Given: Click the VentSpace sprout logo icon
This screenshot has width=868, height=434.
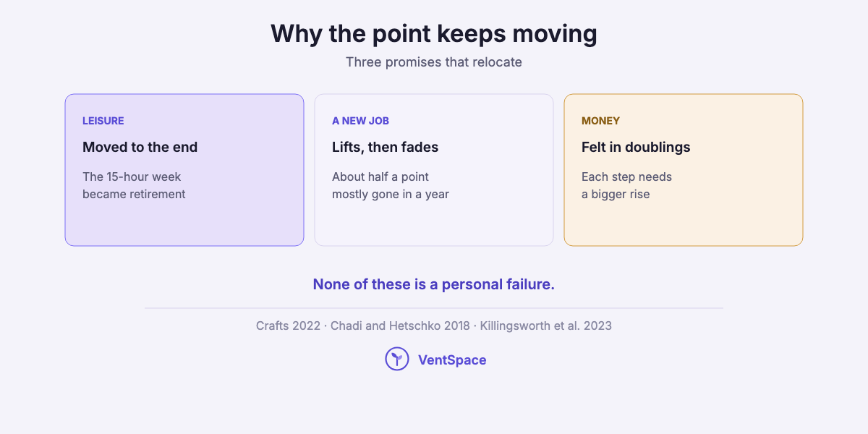Looking at the screenshot, I should 397,359.
